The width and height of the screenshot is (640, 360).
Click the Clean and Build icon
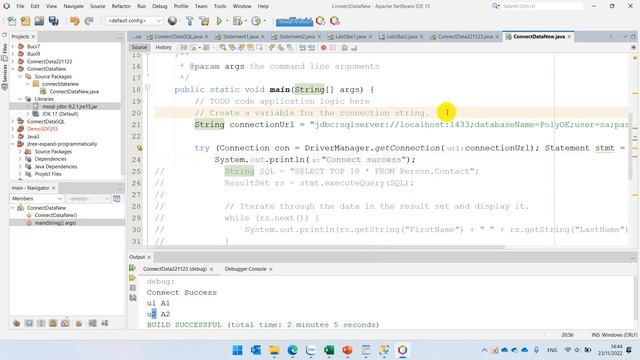pos(204,21)
